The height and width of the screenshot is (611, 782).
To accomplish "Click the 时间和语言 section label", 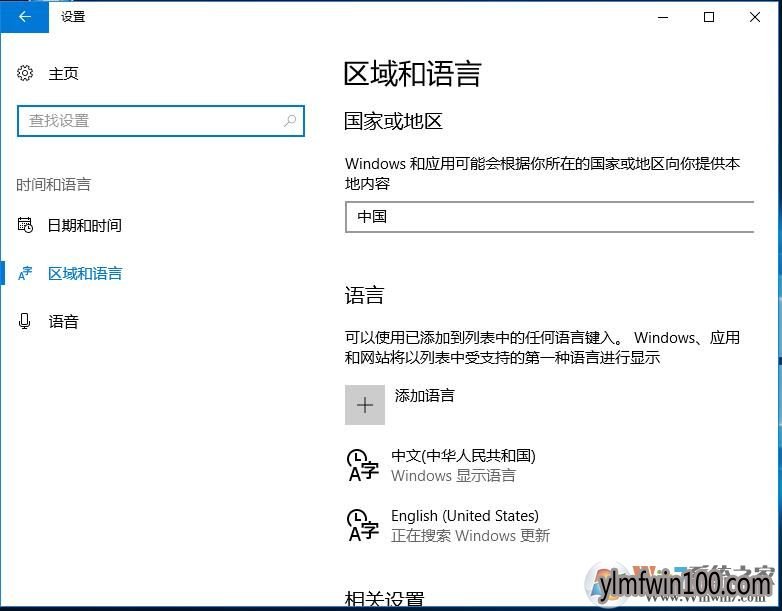I will [x=53, y=185].
